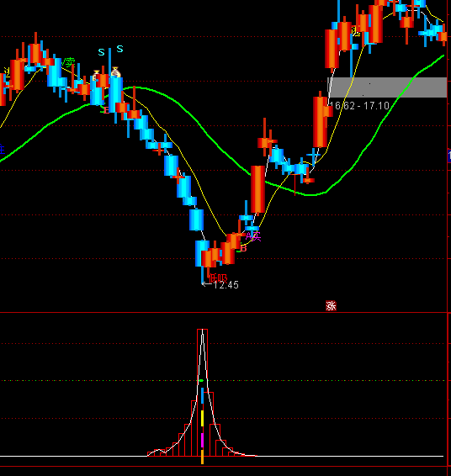
Task: Click the blue segment of the indicator bar
Action: (x=202, y=395)
